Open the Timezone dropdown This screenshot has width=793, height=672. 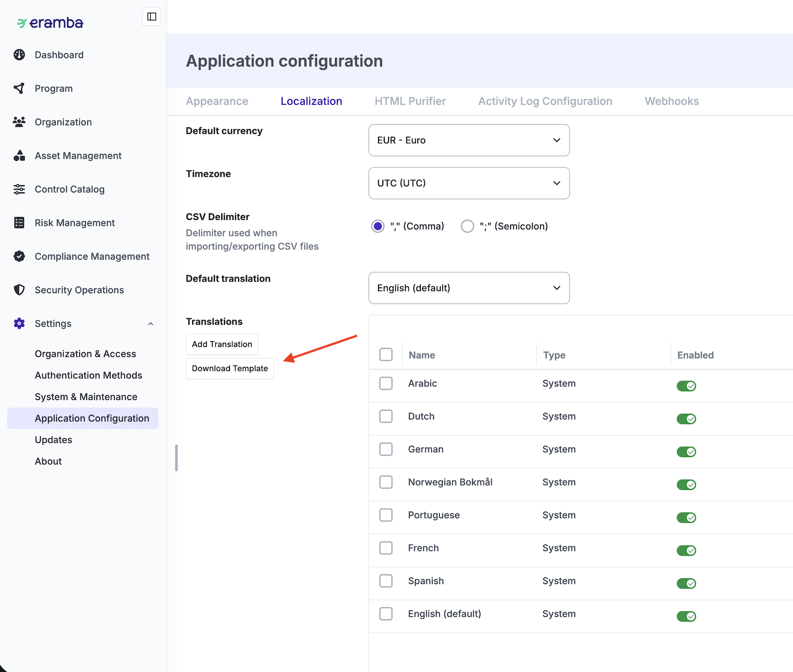click(x=469, y=183)
